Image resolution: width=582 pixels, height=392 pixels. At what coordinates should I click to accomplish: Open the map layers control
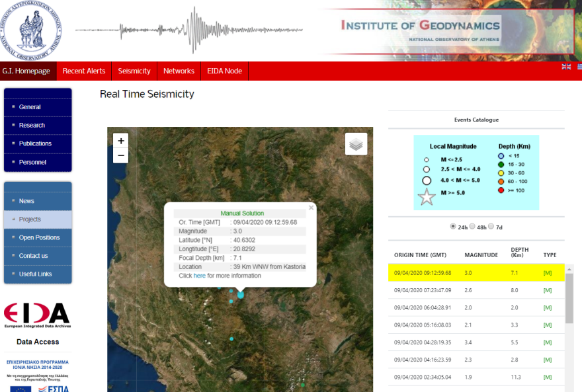356,144
